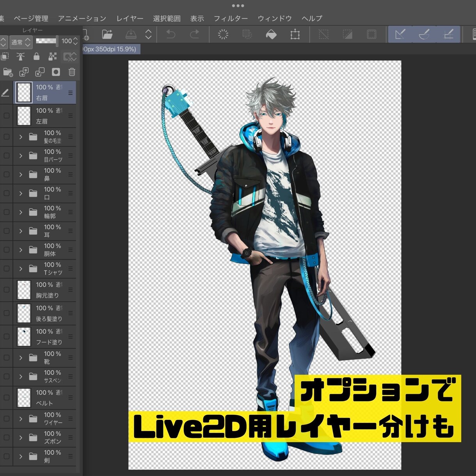Viewport: 476px width, 476px height.
Task: Expand the 耳 layer folder
Action: pos(21,231)
